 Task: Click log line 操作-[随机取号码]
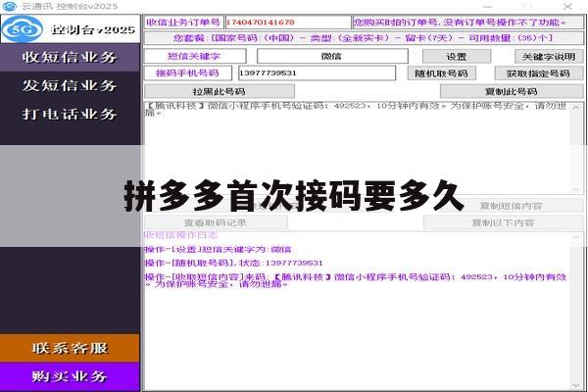[233, 263]
